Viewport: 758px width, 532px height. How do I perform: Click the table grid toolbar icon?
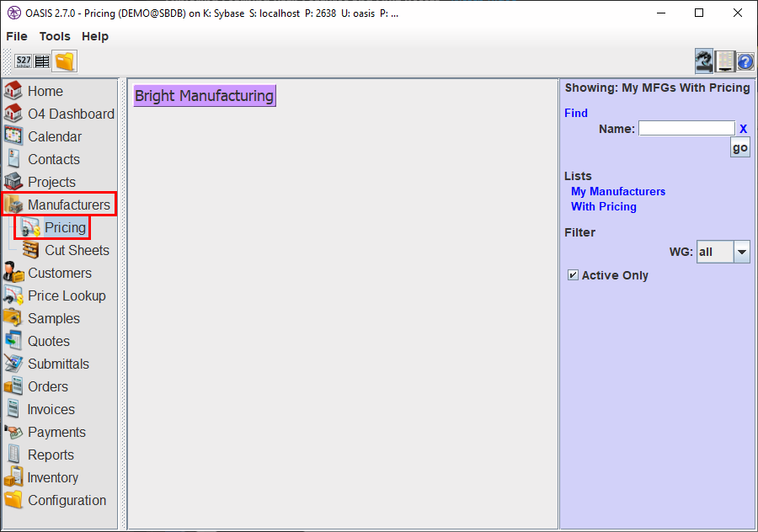coord(42,61)
